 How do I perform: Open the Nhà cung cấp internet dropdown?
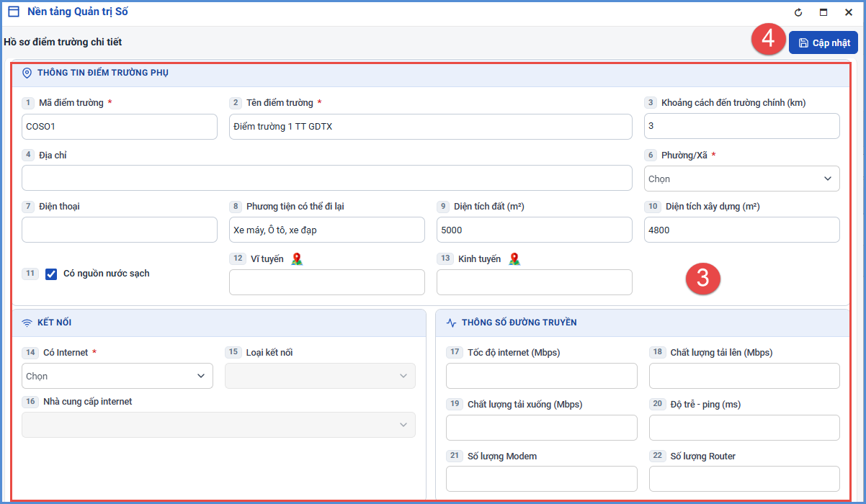coord(218,425)
